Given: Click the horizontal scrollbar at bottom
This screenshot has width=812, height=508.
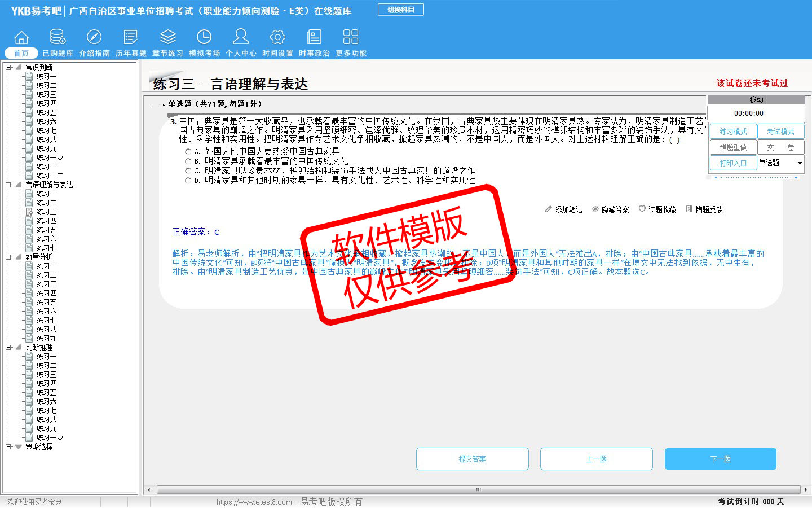Looking at the screenshot, I should (x=478, y=489).
